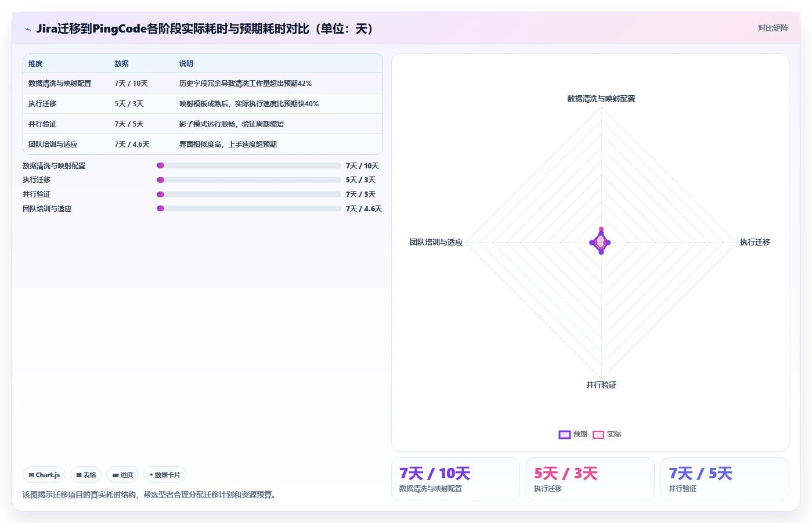
Task: Click the 团队培训与适应 label in the progress list
Action: [x=47, y=209]
